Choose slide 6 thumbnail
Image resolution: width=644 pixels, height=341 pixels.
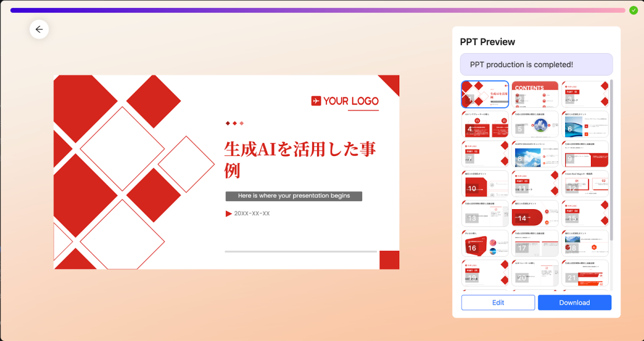(x=584, y=124)
